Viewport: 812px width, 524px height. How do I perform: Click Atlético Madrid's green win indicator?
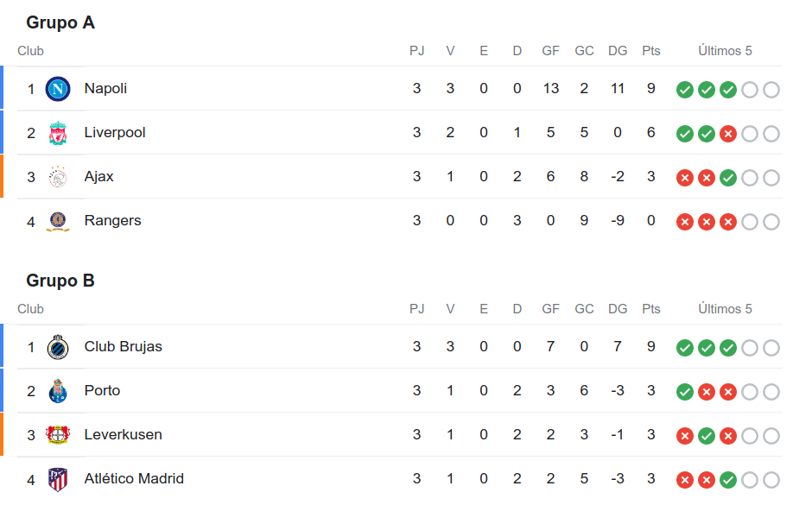point(728,480)
